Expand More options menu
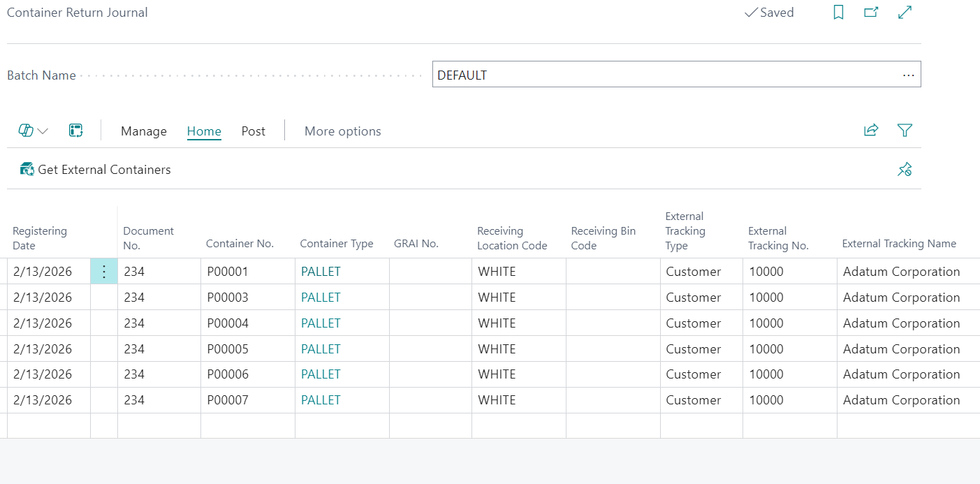 pyautogui.click(x=342, y=131)
